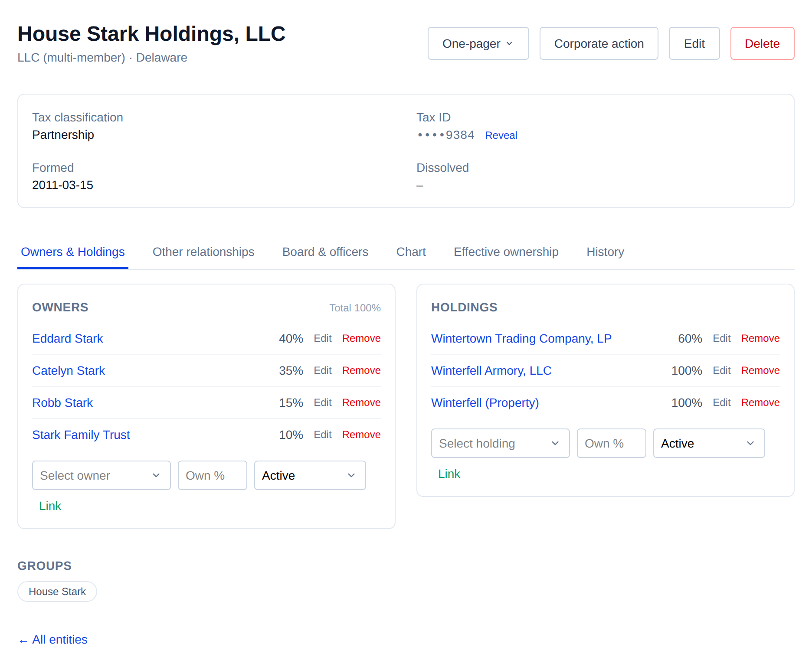Remove Winterfell (Property) holding
812x667 pixels.
point(760,402)
